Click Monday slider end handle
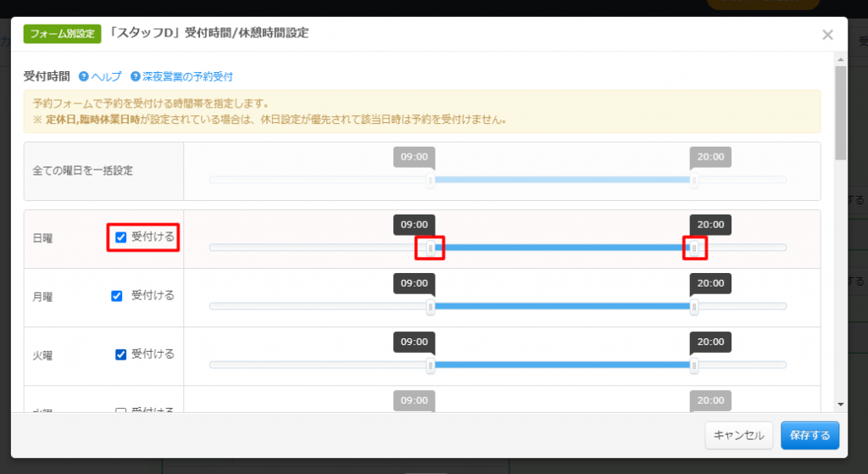 point(694,307)
